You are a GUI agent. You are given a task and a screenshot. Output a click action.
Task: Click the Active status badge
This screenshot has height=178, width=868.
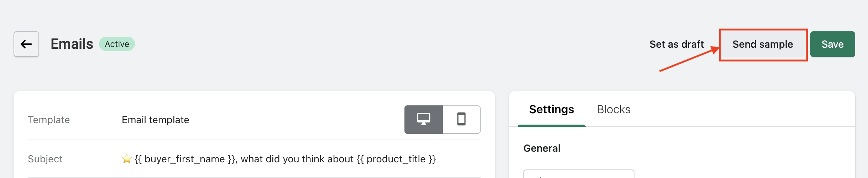(117, 44)
